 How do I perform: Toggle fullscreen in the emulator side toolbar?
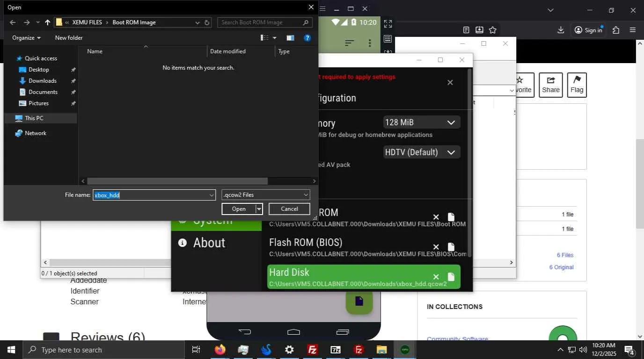388,23
